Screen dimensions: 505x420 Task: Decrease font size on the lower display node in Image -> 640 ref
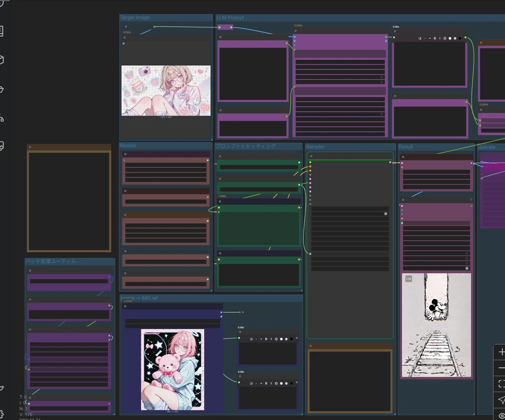[256, 383]
